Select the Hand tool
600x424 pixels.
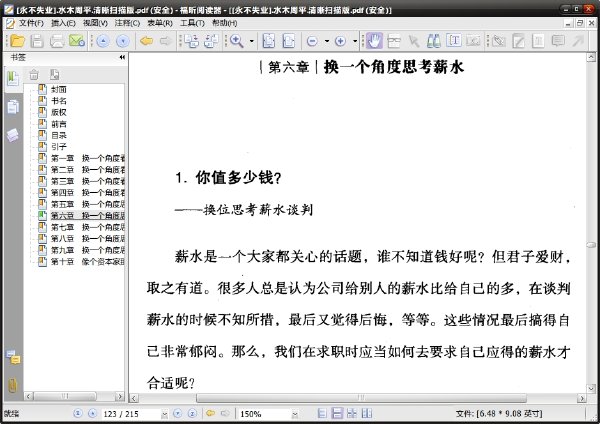[x=374, y=41]
